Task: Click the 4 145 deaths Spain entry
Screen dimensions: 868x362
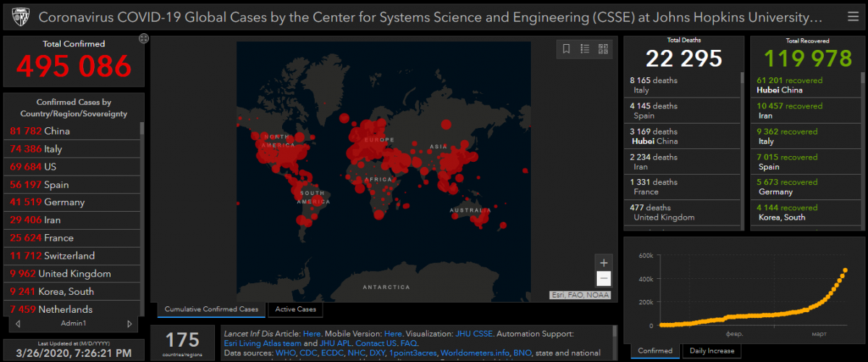Action: click(x=681, y=111)
